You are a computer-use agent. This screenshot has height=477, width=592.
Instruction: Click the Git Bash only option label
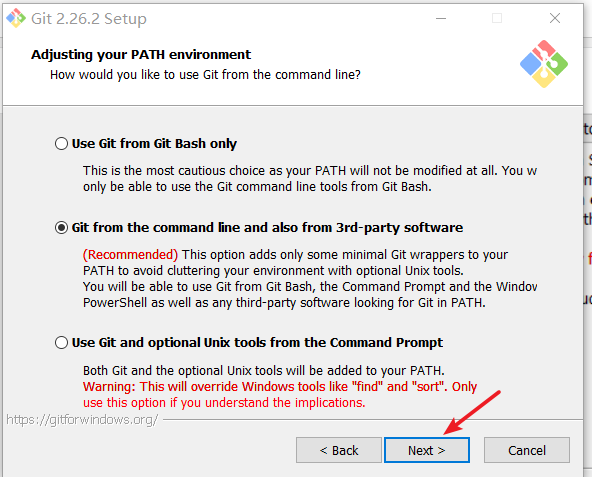tap(154, 144)
